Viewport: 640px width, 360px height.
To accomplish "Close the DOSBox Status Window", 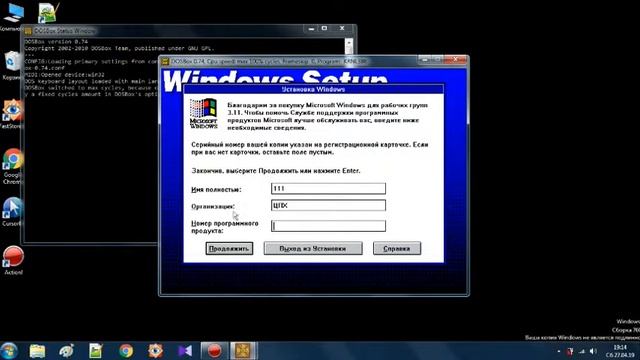I will (342, 29).
